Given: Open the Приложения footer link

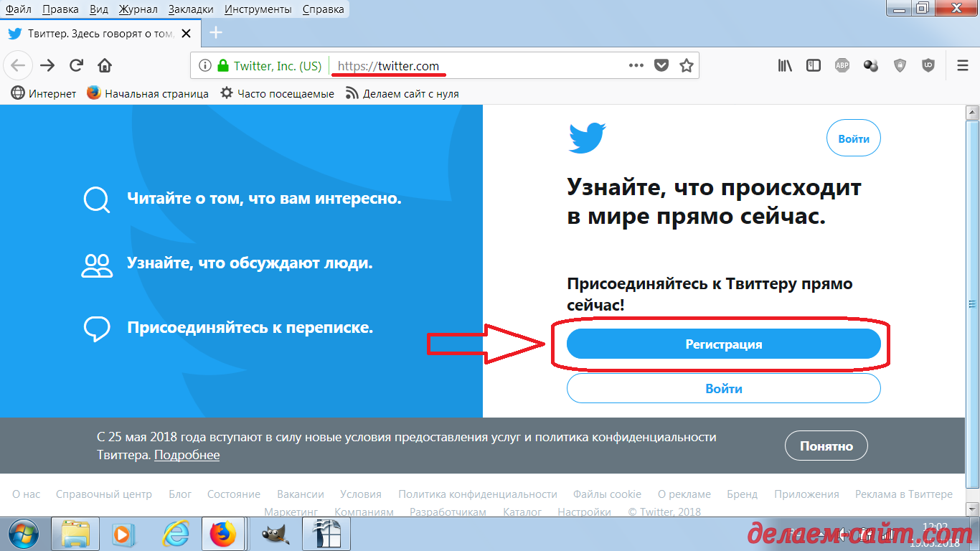Looking at the screenshot, I should pyautogui.click(x=806, y=494).
